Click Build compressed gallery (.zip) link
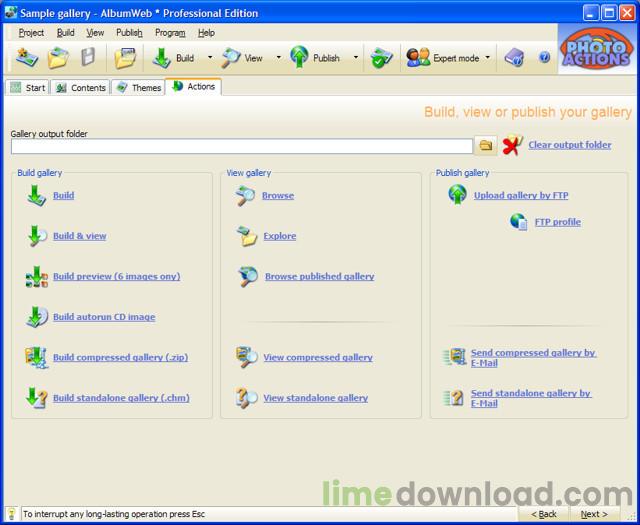Image resolution: width=640 pixels, height=525 pixels. [x=120, y=357]
